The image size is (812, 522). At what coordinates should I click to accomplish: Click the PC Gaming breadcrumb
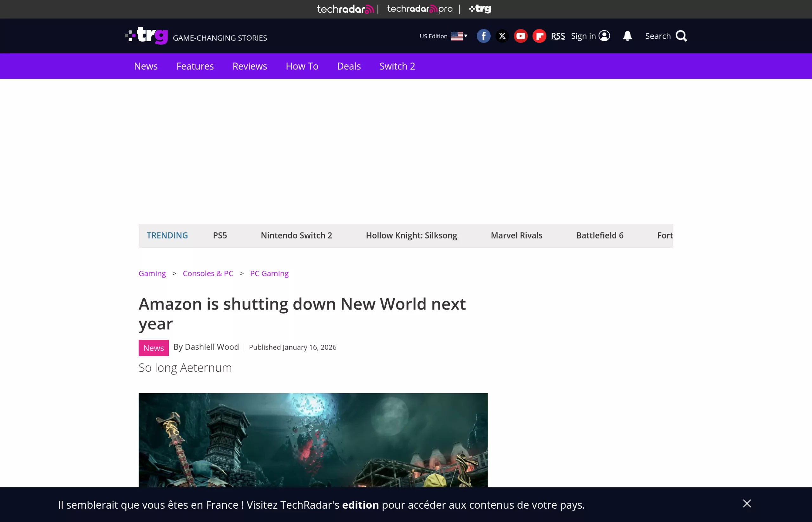click(x=270, y=274)
